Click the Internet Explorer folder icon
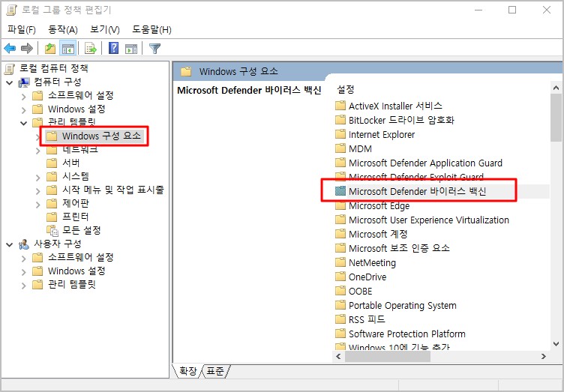This screenshot has width=564, height=392. (340, 134)
